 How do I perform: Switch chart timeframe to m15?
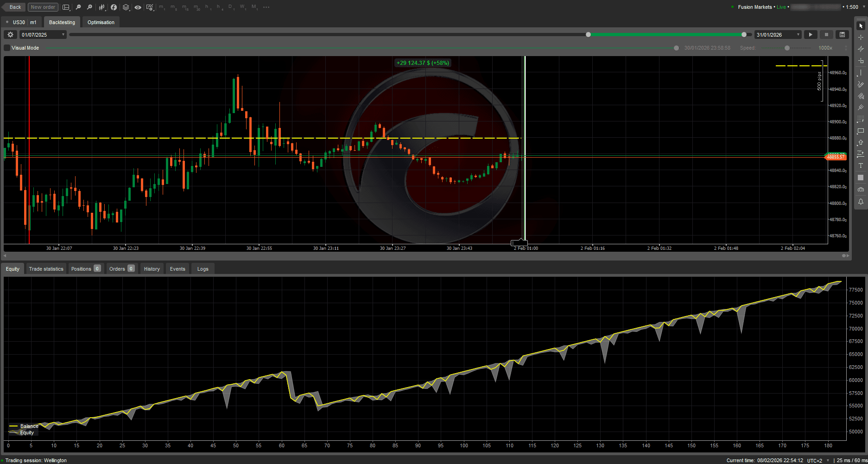point(184,7)
